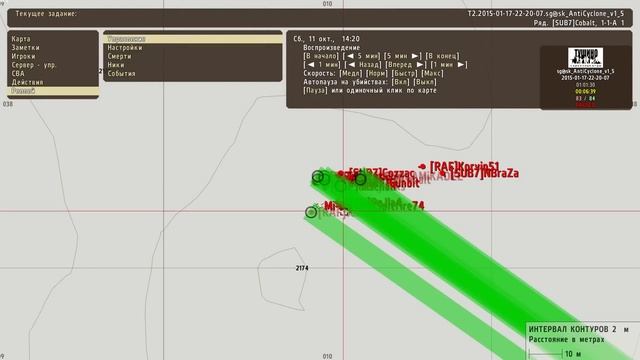Click the 83 / 84 player counter

(585, 98)
